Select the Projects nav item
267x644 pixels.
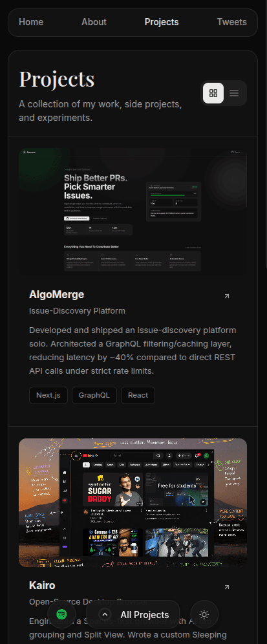[162, 22]
